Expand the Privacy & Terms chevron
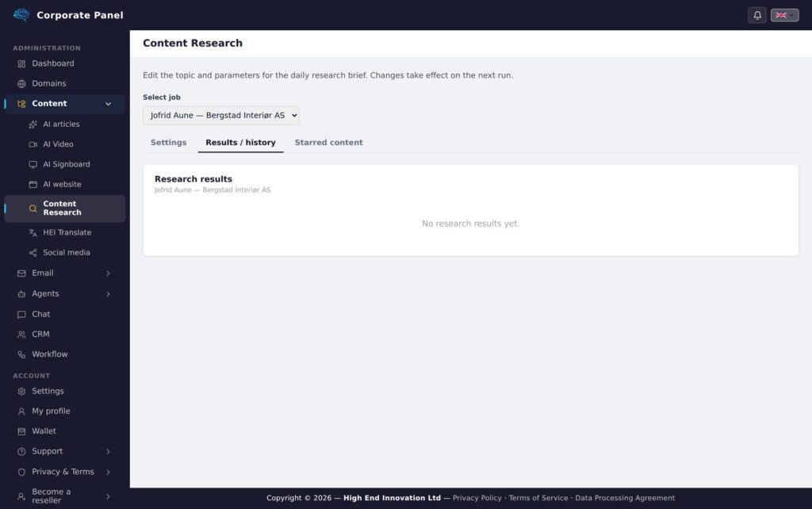Screen dimensions: 812x509 click(108, 473)
